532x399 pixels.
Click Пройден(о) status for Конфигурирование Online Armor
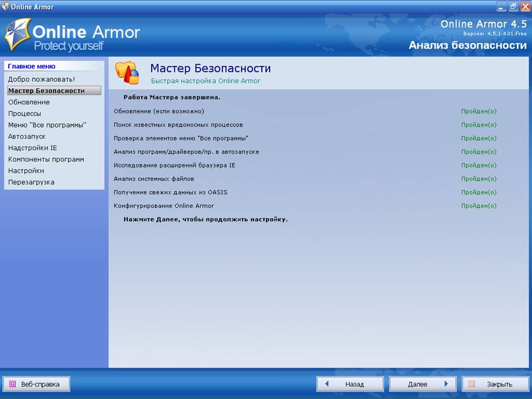[x=479, y=206]
